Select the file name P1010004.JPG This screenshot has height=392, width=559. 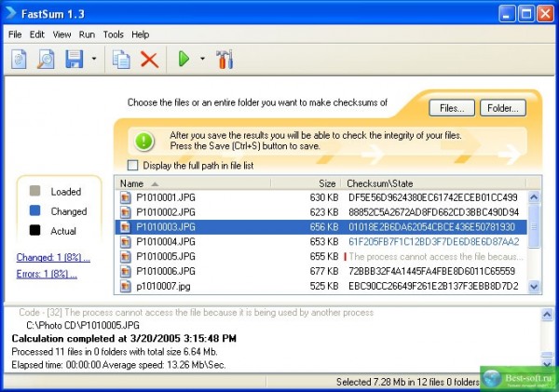(166, 242)
